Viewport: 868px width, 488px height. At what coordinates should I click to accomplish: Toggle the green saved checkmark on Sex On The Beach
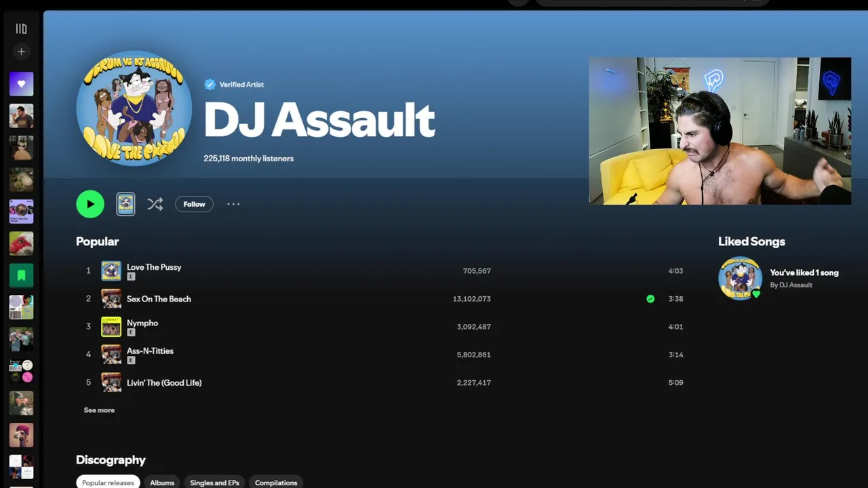pos(650,299)
